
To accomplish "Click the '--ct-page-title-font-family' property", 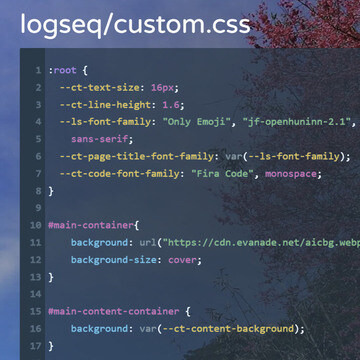I will click(x=136, y=156).
